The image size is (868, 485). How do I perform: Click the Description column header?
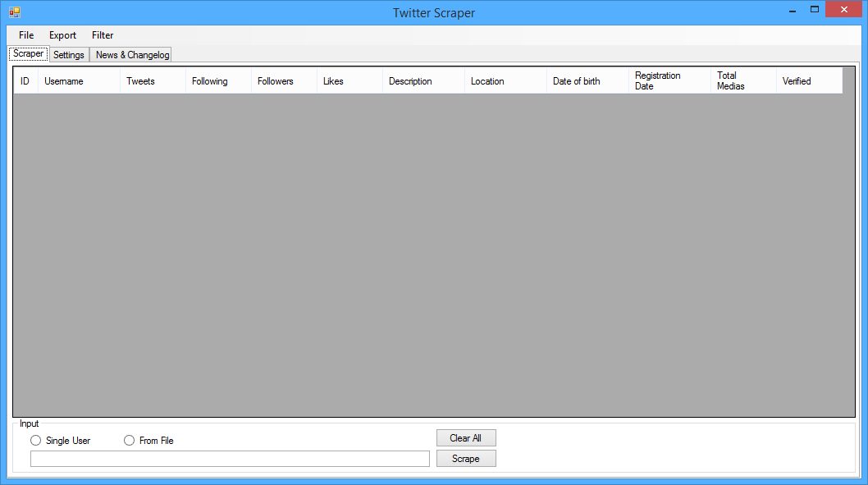coord(423,80)
